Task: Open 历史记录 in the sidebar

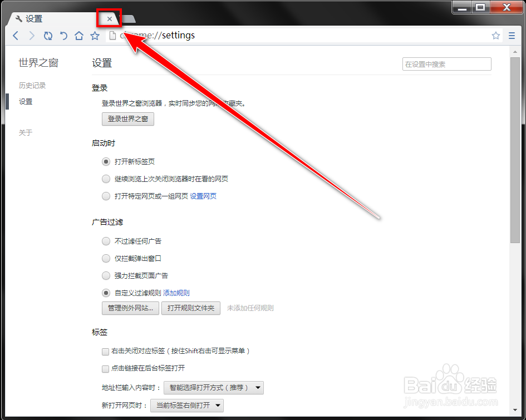Action: coord(32,86)
